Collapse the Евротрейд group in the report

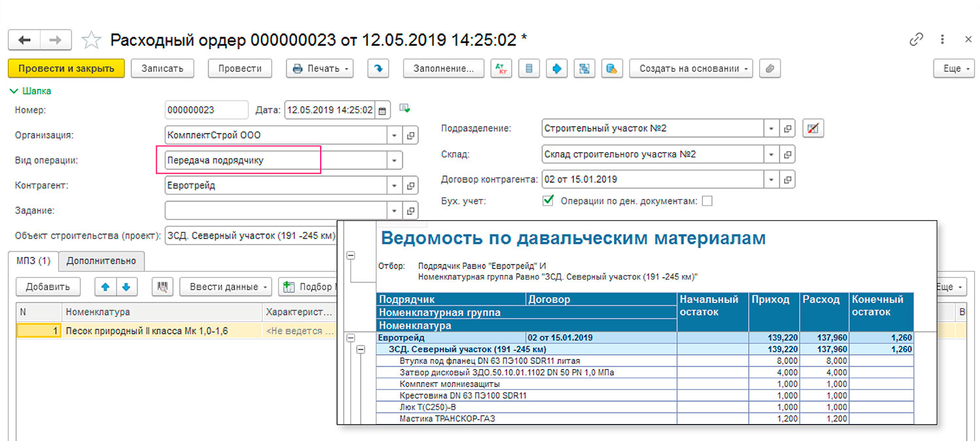(x=351, y=338)
